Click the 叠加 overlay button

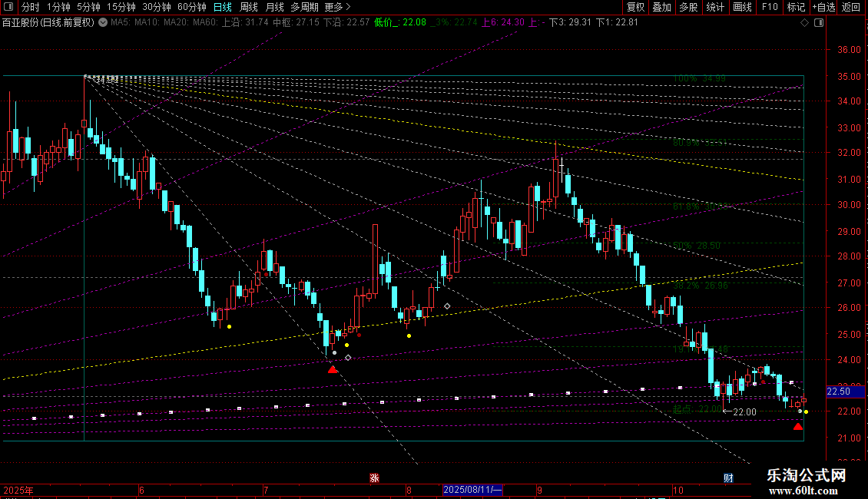pyautogui.click(x=661, y=7)
